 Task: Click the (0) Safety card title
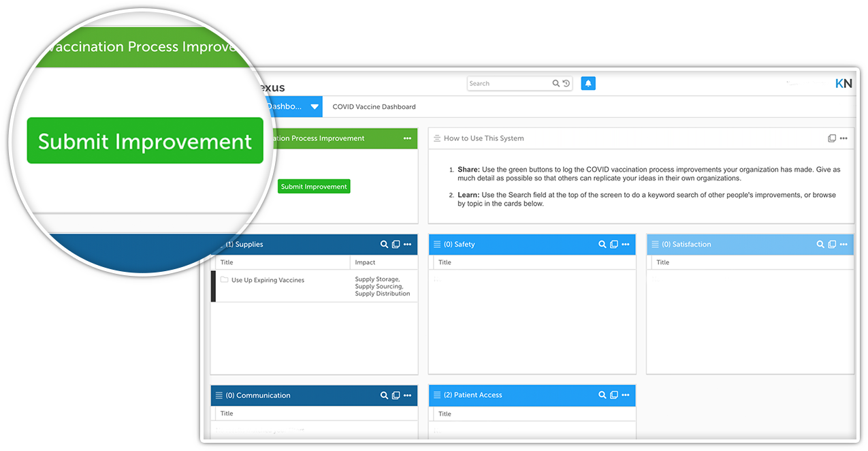click(x=460, y=245)
